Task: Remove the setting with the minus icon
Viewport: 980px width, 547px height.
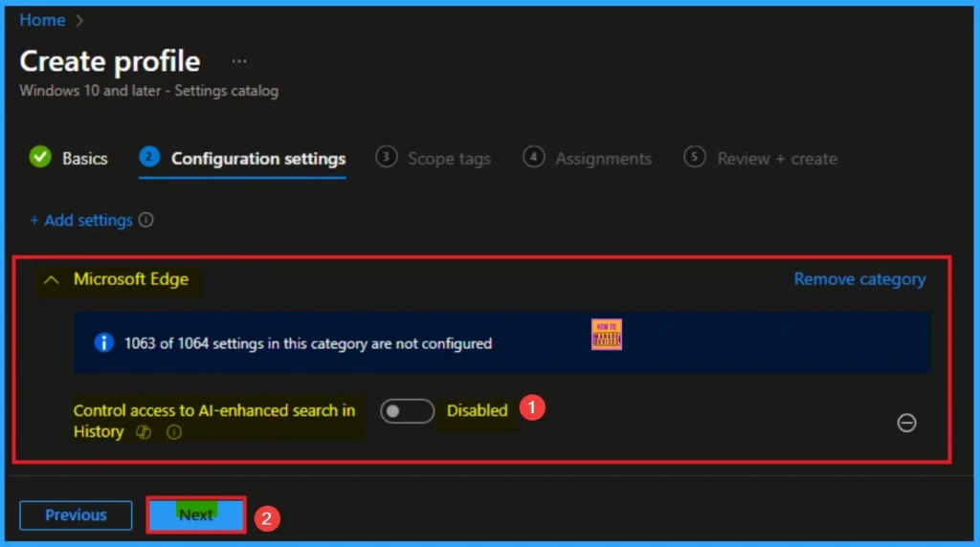Action: point(906,423)
